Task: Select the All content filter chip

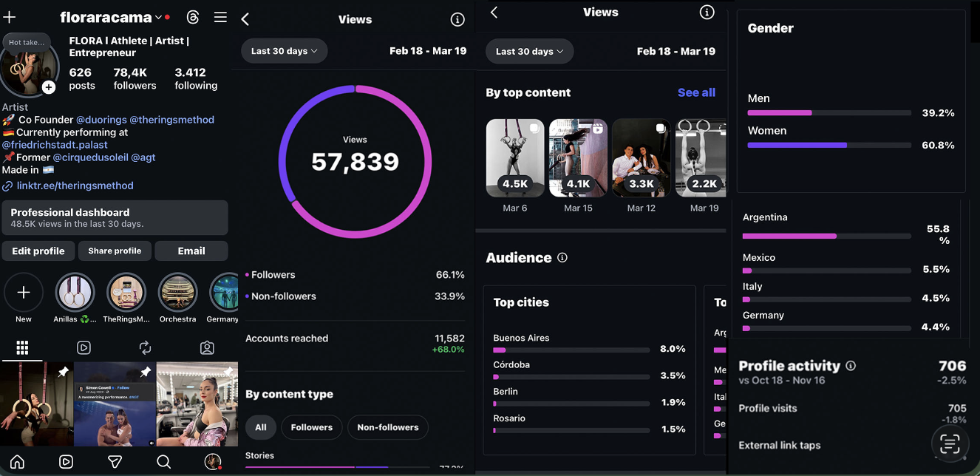Action: pos(261,427)
